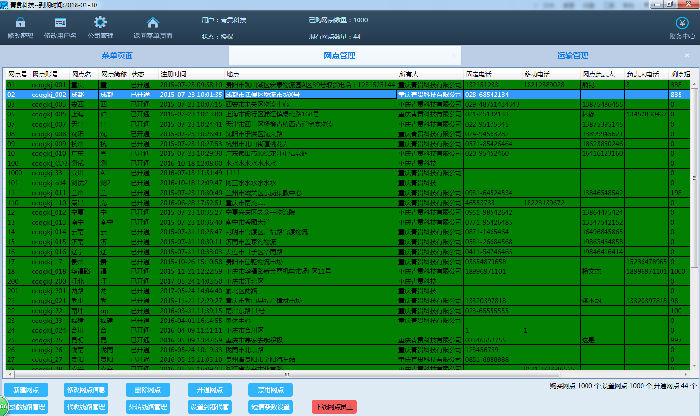Switch to the 网点管理 tab
Screen dimensions: 700x416
(348, 57)
